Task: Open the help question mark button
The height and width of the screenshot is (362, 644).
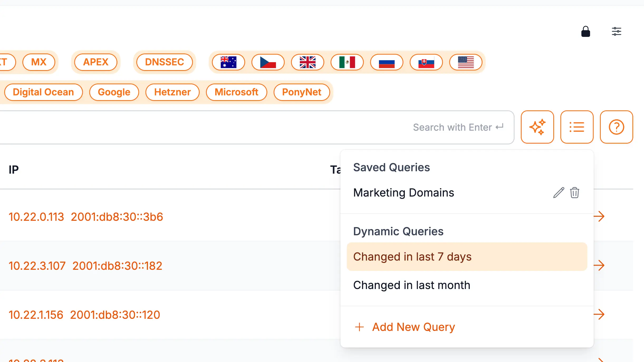Action: pyautogui.click(x=616, y=127)
